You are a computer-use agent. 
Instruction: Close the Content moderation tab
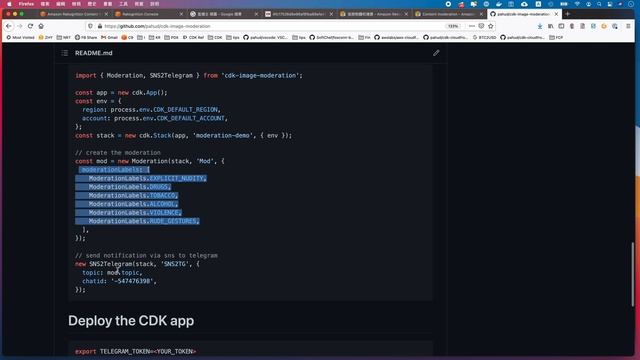481,14
